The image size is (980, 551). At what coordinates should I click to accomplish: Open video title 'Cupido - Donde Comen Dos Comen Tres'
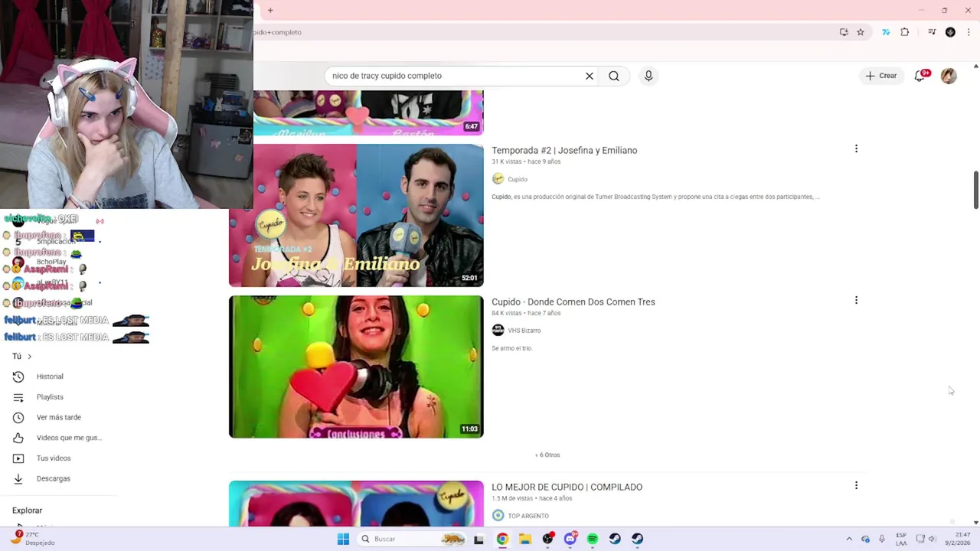tap(573, 302)
